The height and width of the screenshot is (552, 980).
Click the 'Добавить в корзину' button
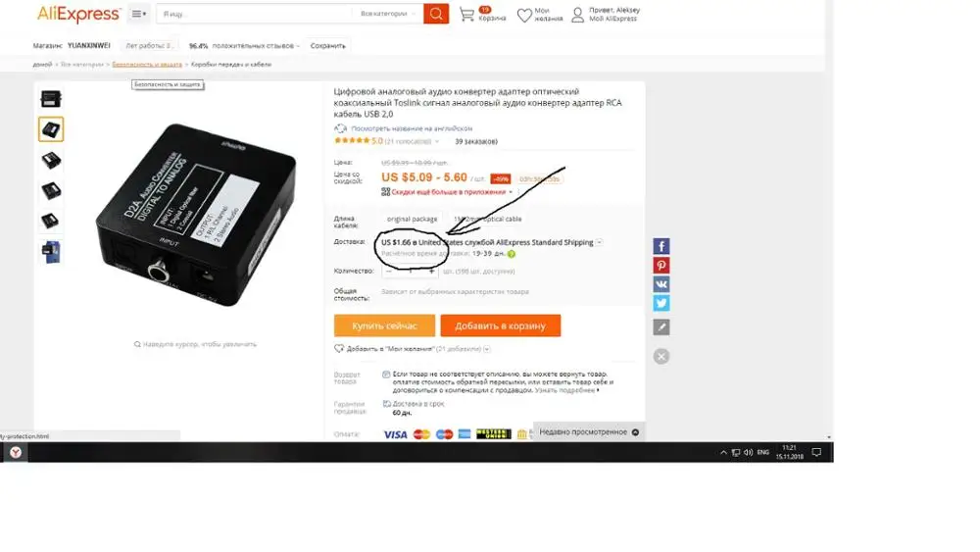coord(500,326)
